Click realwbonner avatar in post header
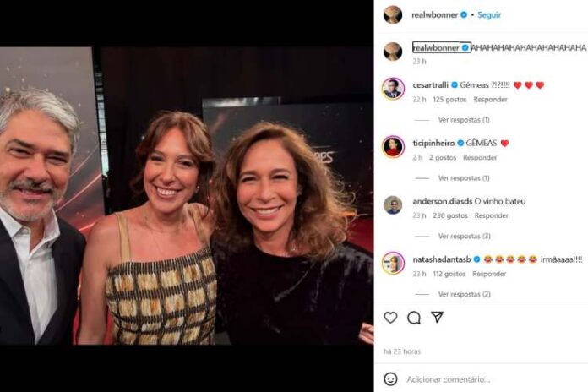The height and width of the screenshot is (392, 588). pyautogui.click(x=393, y=14)
